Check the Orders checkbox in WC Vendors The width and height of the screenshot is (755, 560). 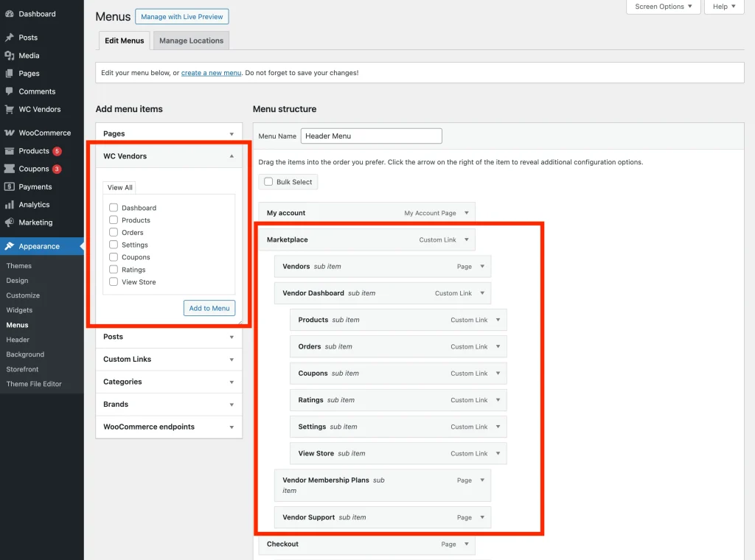(x=114, y=232)
